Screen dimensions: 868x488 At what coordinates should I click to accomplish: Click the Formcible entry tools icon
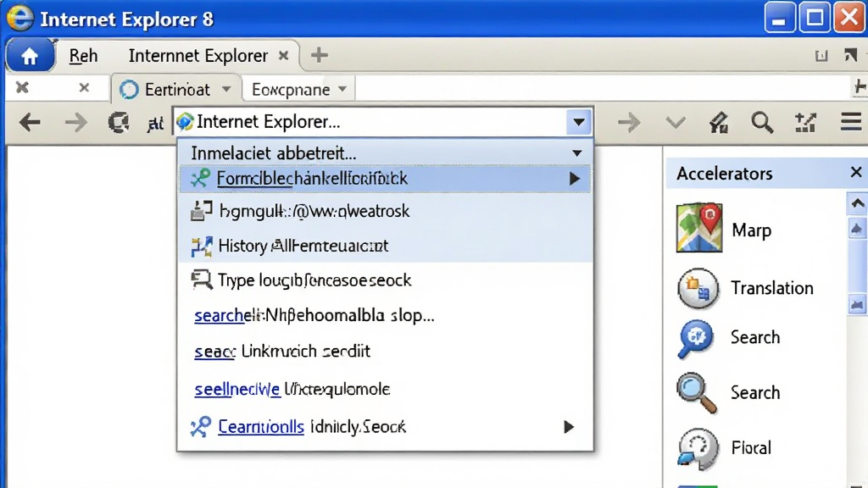[200, 178]
